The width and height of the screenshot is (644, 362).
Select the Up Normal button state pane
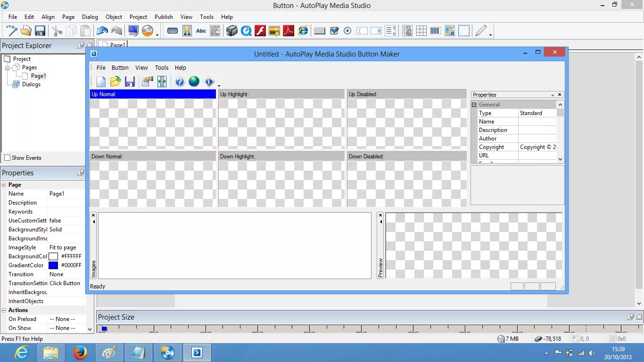click(x=153, y=119)
